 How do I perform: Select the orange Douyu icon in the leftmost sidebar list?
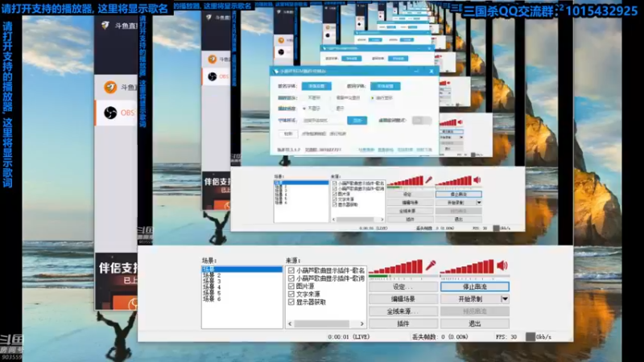pos(110,87)
